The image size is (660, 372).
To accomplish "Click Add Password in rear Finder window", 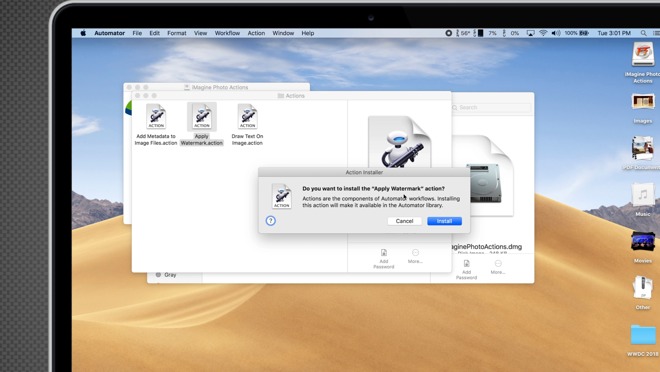I will (466, 270).
